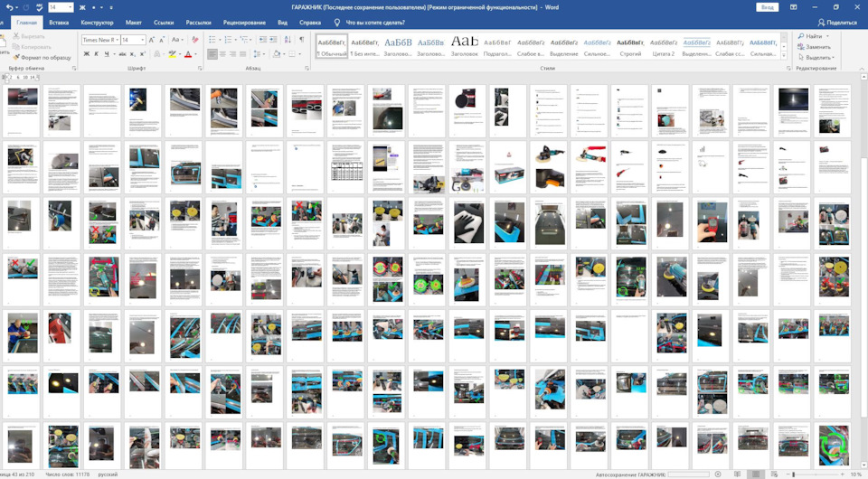Click the Undo arrow in the title bar

tap(9, 7)
